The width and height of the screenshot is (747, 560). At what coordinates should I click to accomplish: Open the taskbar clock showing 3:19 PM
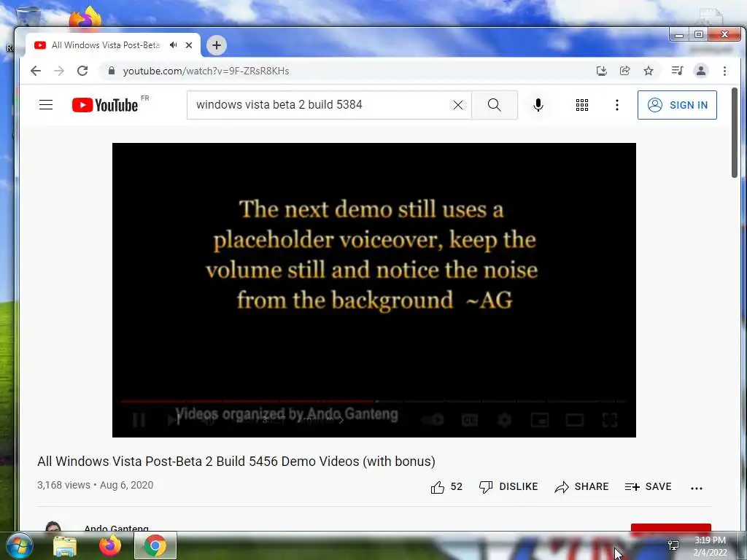click(710, 546)
